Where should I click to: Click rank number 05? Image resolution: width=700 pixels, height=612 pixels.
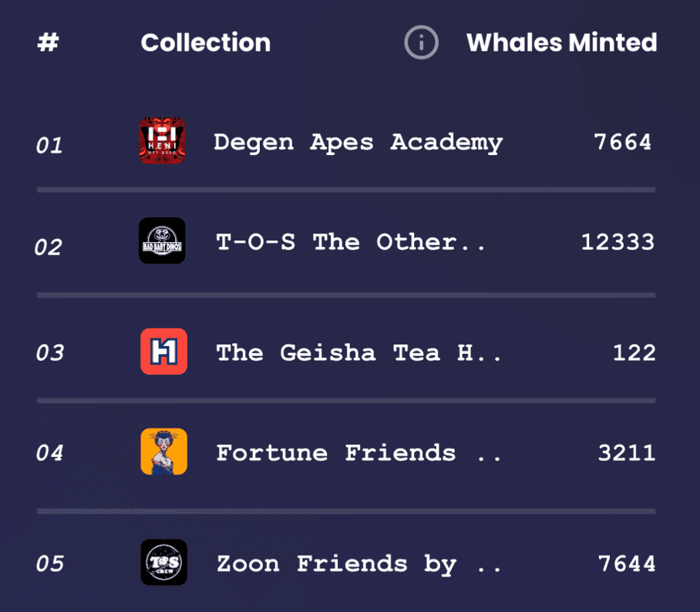pyautogui.click(x=49, y=563)
